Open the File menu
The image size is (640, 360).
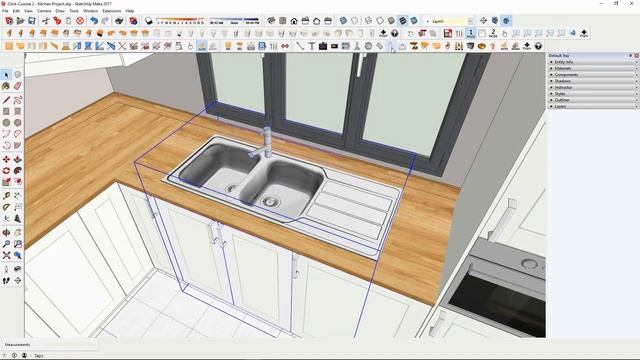point(5,11)
